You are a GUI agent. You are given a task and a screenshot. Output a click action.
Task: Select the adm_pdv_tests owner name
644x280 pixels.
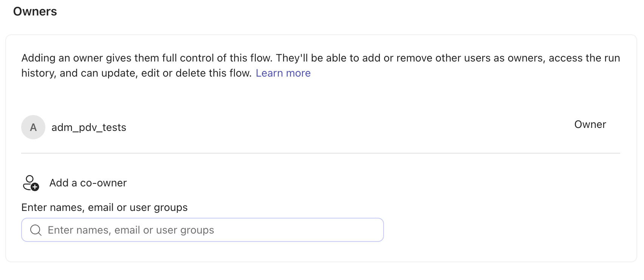(89, 128)
